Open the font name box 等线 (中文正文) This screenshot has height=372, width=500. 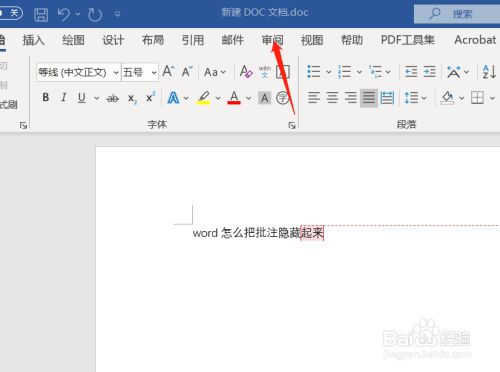pyautogui.click(x=79, y=72)
